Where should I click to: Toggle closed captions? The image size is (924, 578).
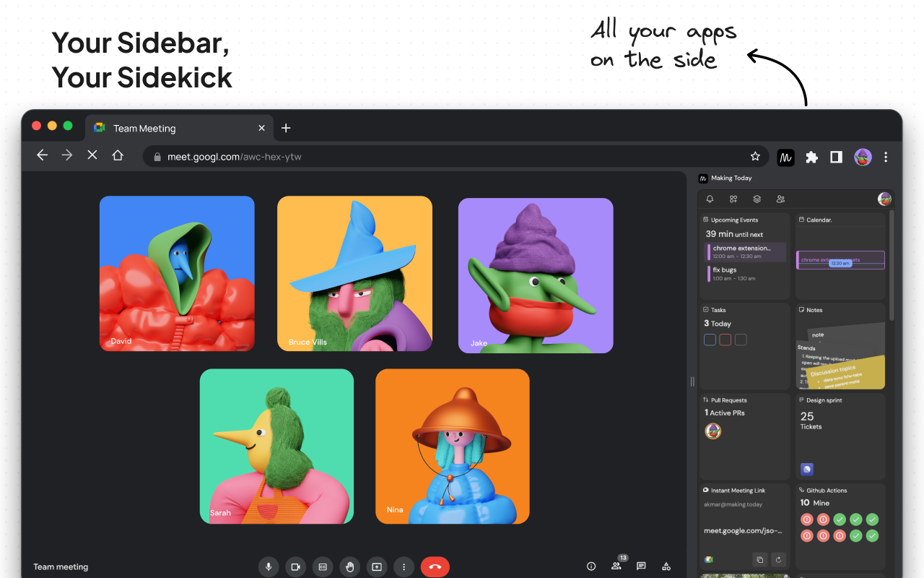pyautogui.click(x=323, y=566)
